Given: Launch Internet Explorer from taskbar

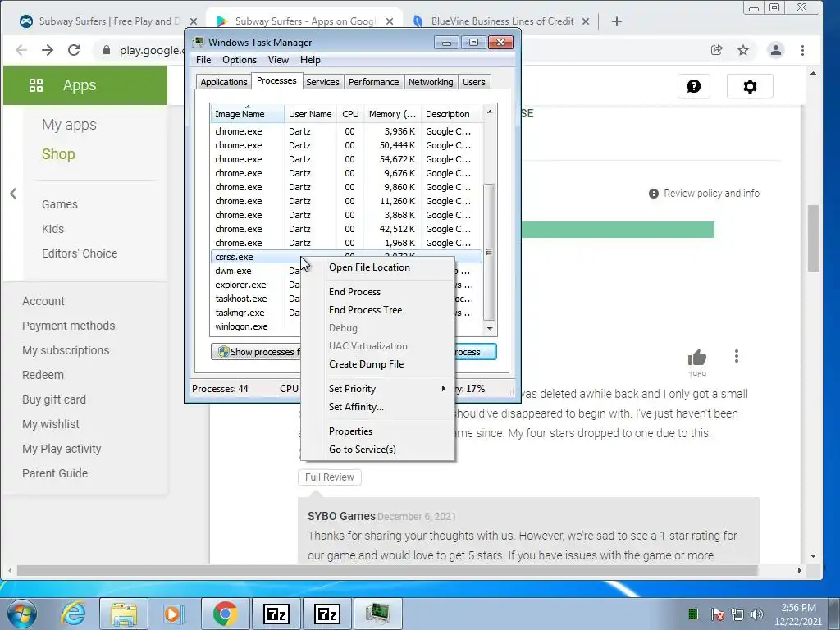Looking at the screenshot, I should coord(73,614).
